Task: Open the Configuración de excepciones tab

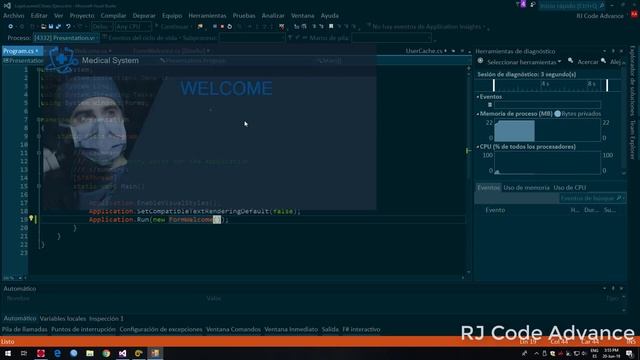Action: click(x=161, y=329)
